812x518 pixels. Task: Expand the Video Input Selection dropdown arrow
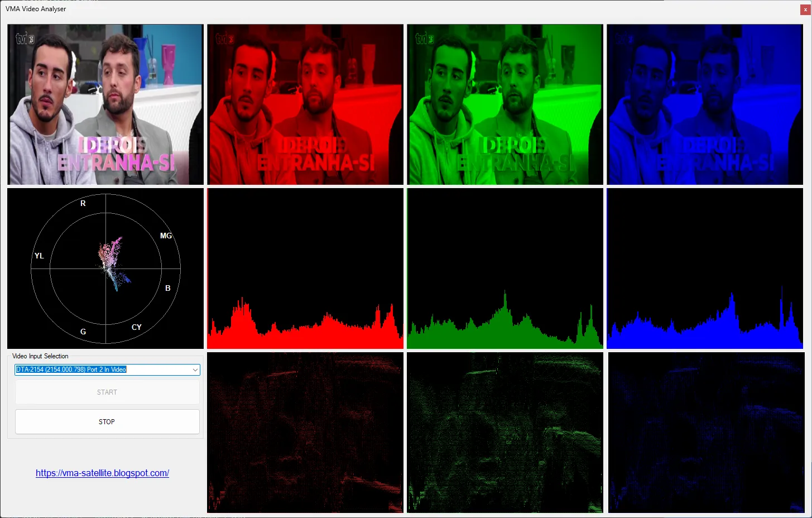tap(195, 370)
